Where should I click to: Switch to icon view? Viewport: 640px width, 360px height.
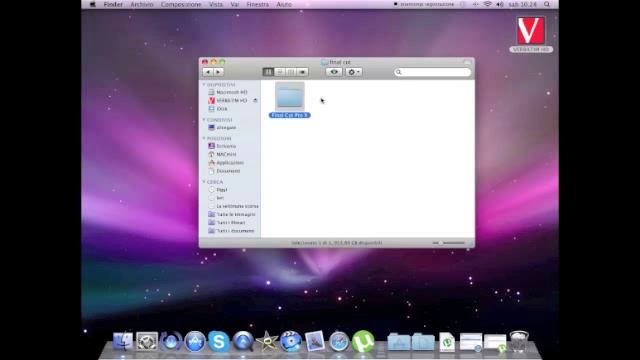pos(268,72)
